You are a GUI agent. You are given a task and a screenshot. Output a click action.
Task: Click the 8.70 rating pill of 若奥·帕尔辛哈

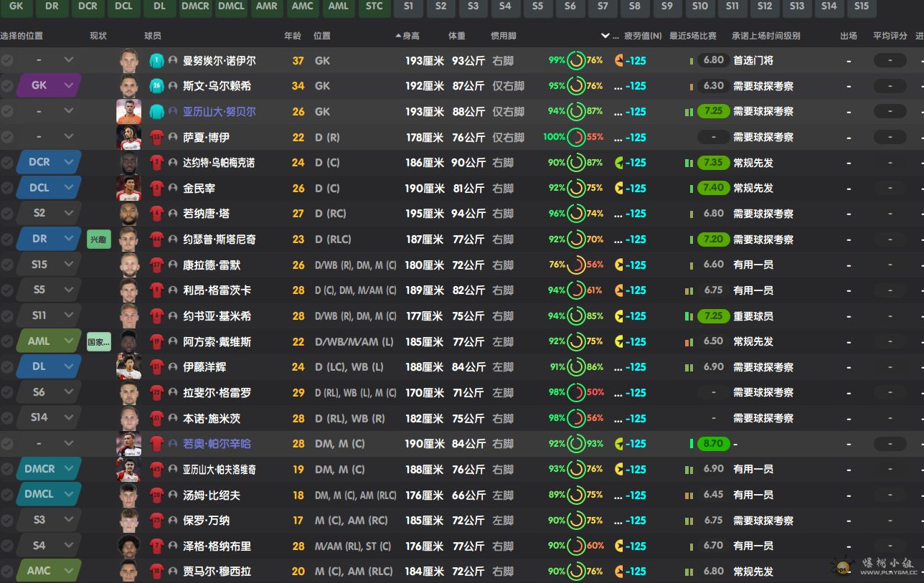coord(713,444)
